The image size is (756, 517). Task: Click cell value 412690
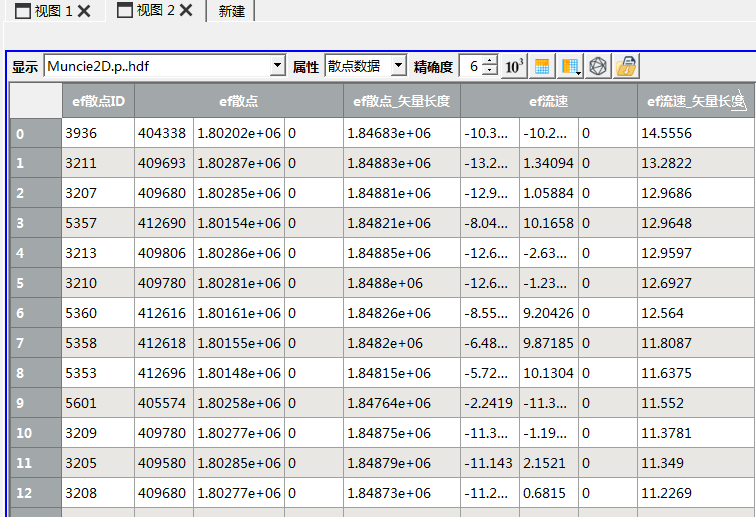(164, 223)
